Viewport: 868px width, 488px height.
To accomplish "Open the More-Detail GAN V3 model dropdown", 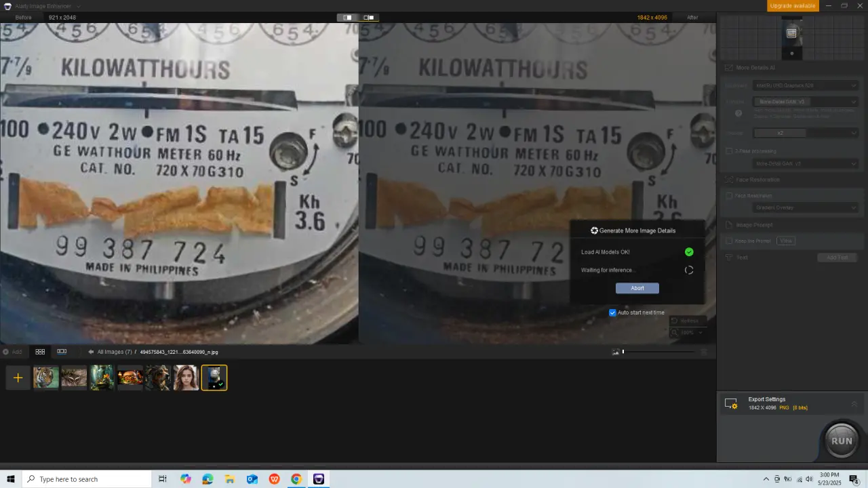I will pos(806,102).
